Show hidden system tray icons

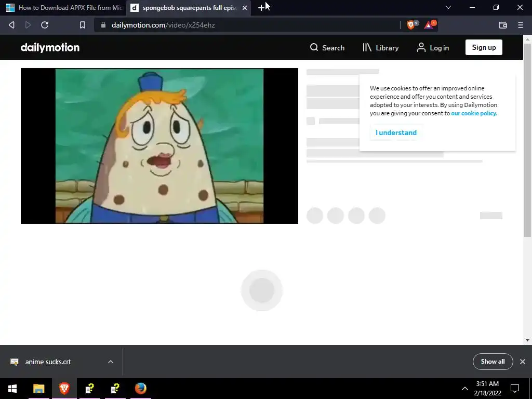click(465, 389)
